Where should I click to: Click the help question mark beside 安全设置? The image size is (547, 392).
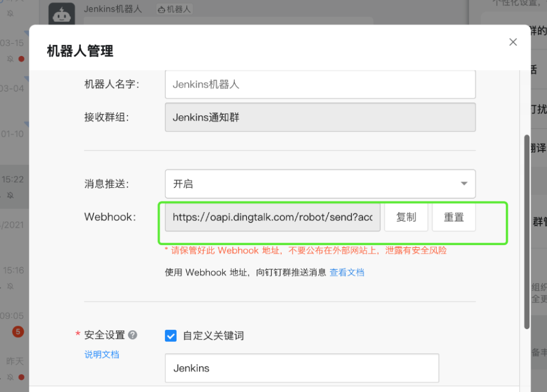[x=133, y=335]
